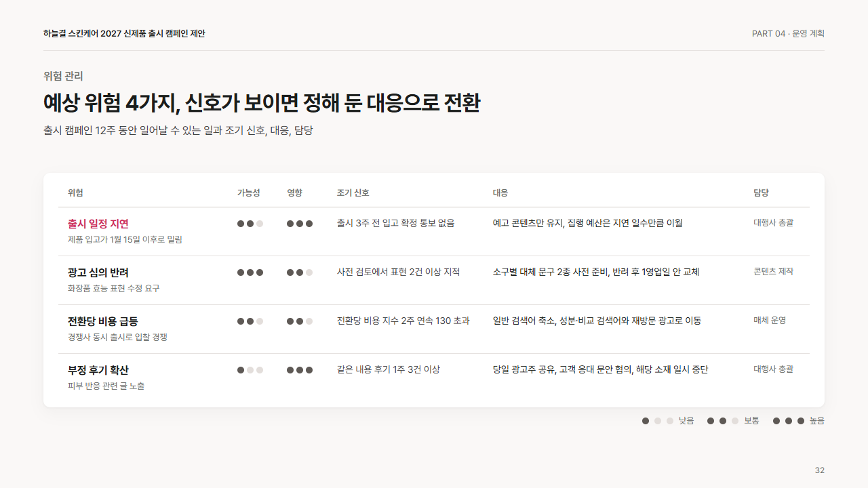Click the "영향" column header
Viewport: 868px width, 488px height.
294,192
